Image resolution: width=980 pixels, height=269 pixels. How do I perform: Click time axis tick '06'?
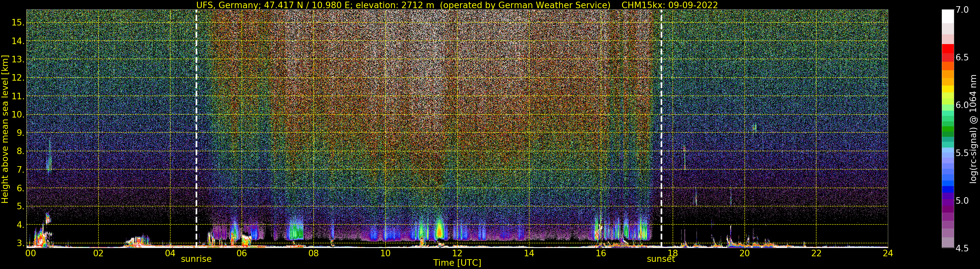[242, 253]
